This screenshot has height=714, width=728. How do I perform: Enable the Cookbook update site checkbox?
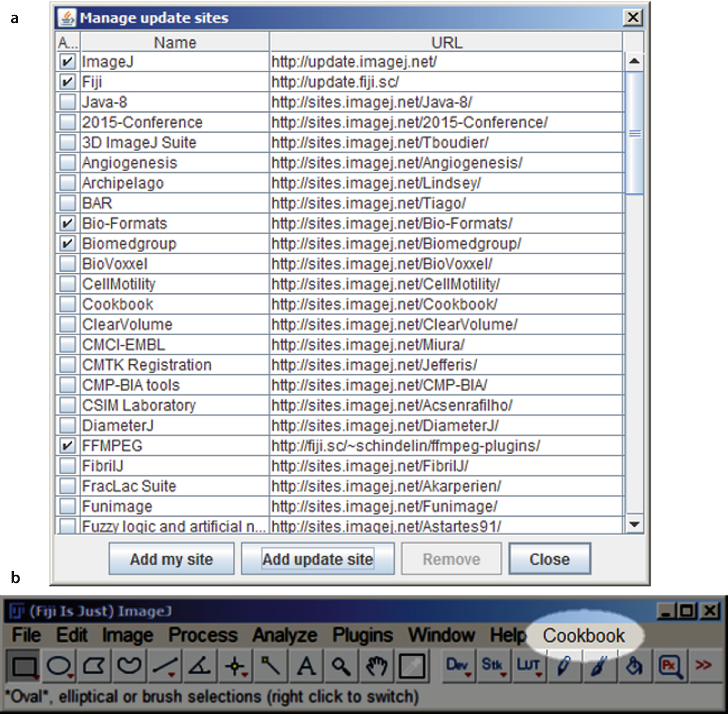pos(68,304)
